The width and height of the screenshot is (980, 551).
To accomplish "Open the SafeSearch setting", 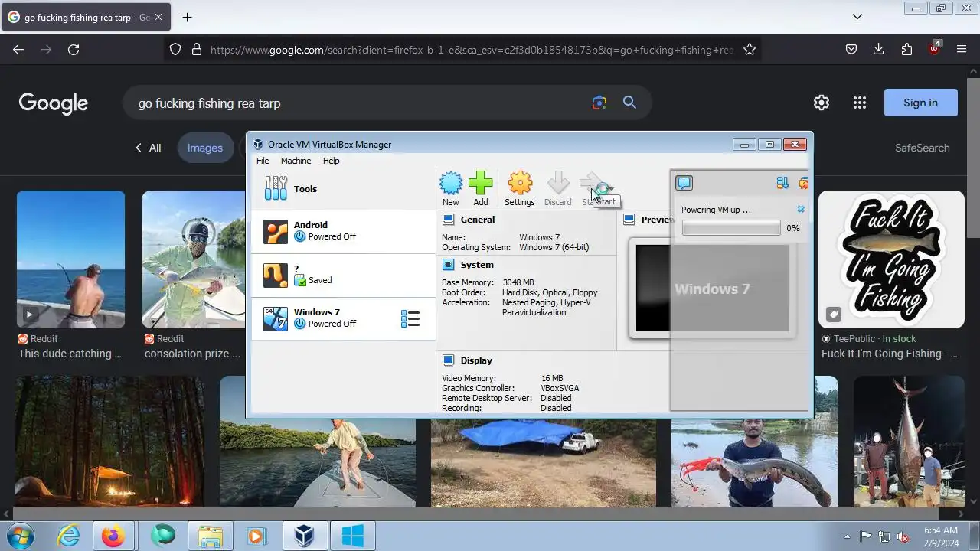I will click(x=922, y=148).
